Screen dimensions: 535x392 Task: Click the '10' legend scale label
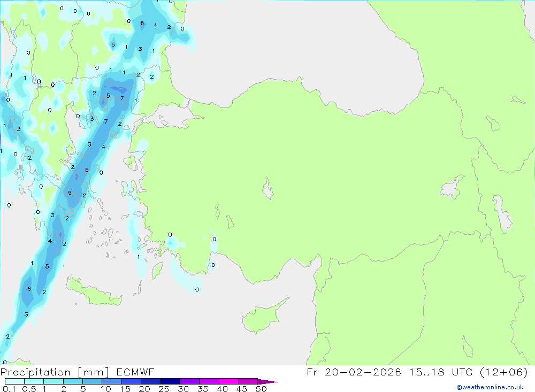[x=106, y=389]
